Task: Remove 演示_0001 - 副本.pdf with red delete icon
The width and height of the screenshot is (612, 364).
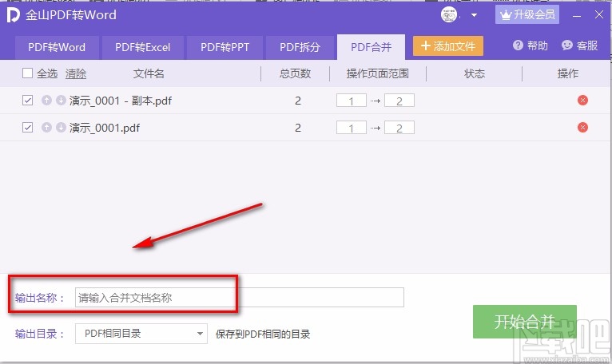Action: coord(582,101)
